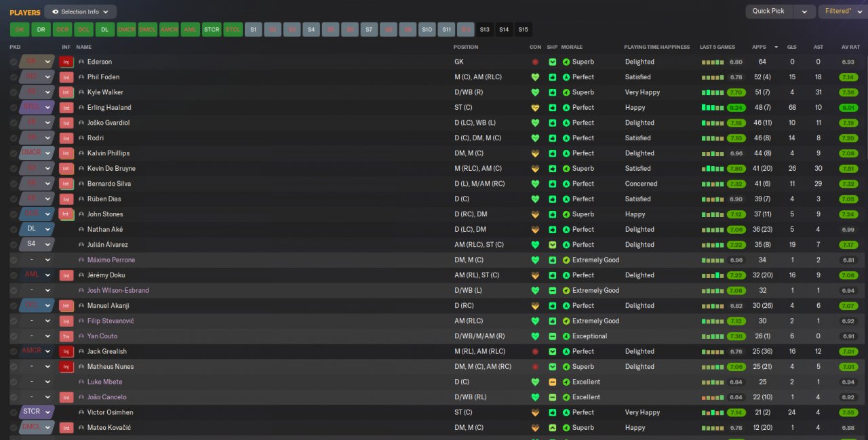Click Yan Couto's Trv status icon
Screen dimensions: 868x440
tap(66, 336)
